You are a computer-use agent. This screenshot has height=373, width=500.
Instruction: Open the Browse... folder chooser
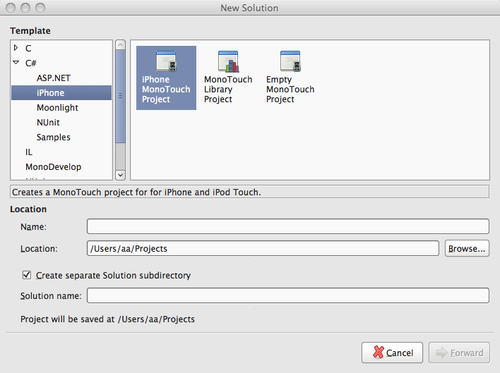tap(467, 248)
